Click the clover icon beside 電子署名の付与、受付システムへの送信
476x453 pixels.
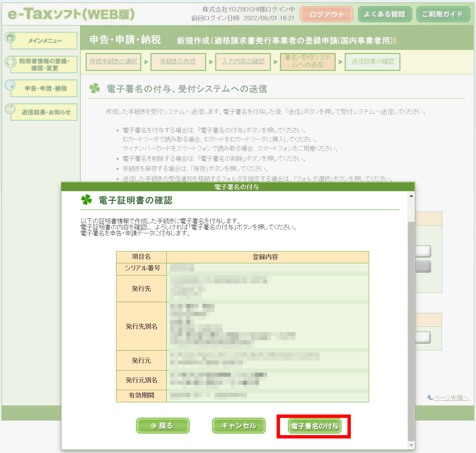tap(95, 88)
